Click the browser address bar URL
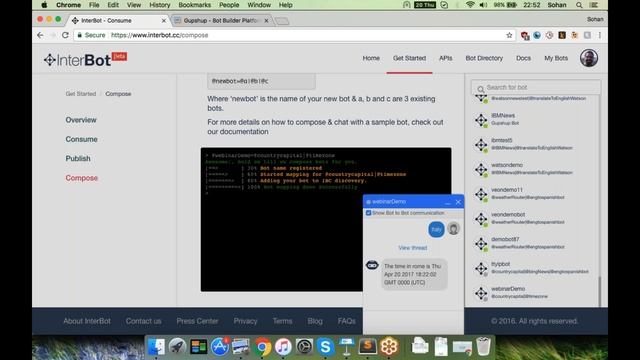This screenshot has height=360, width=640. [160, 35]
